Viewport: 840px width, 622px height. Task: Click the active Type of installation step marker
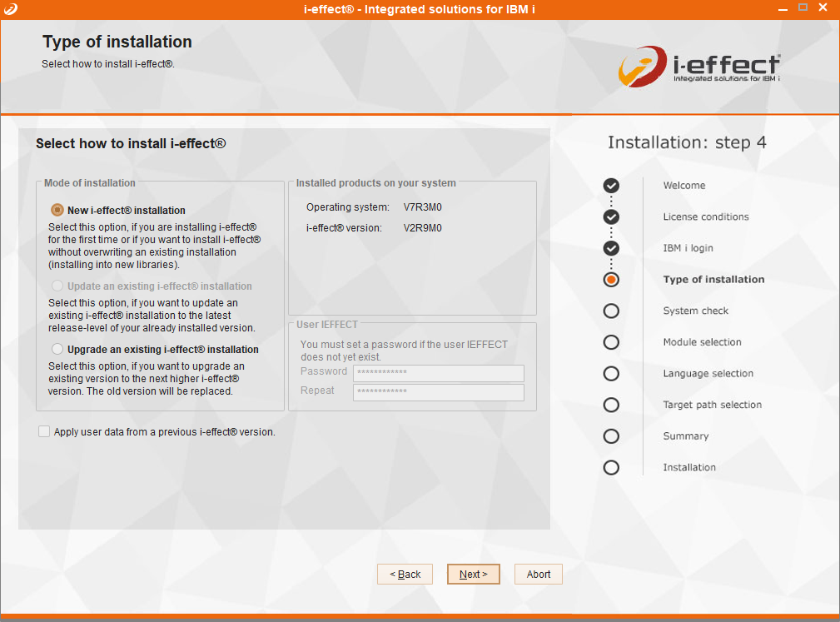pos(611,280)
